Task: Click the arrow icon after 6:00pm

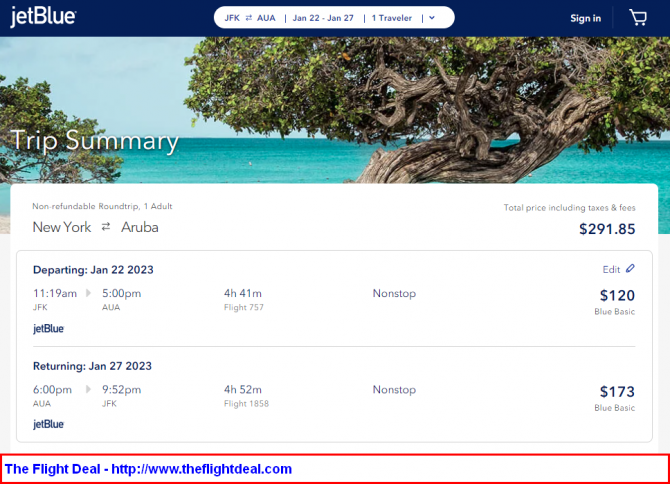Action: click(x=88, y=389)
